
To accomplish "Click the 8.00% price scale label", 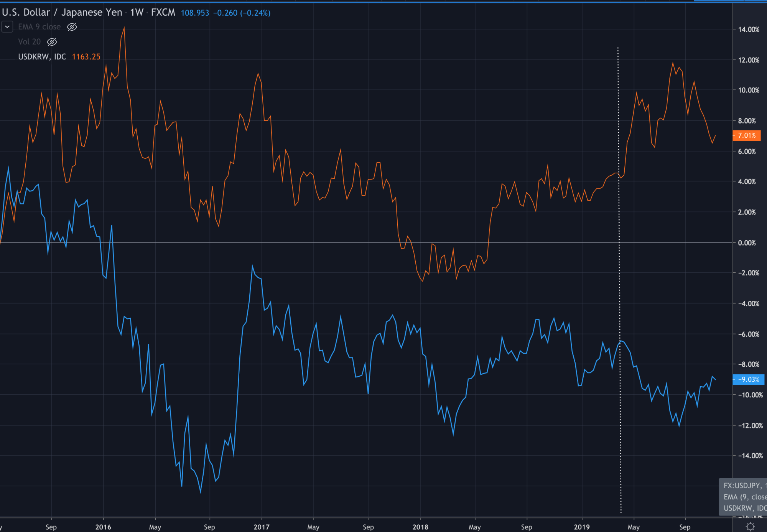I will [747, 121].
